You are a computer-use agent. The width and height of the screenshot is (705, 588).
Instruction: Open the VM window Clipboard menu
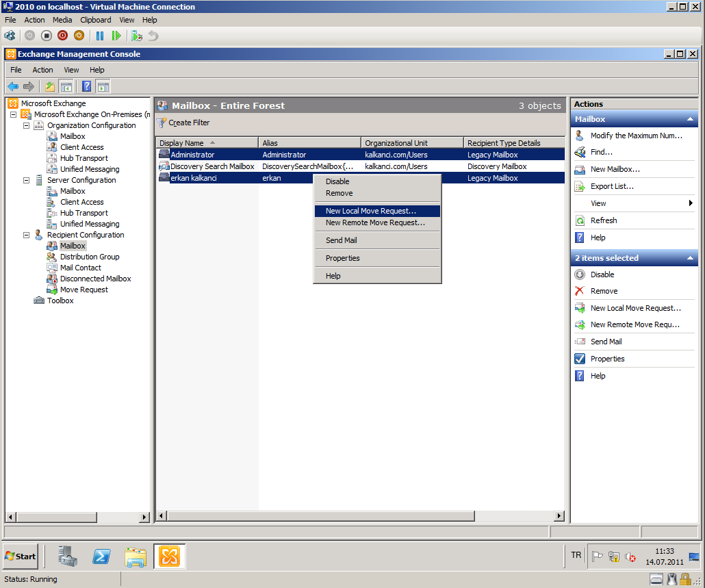pos(95,20)
